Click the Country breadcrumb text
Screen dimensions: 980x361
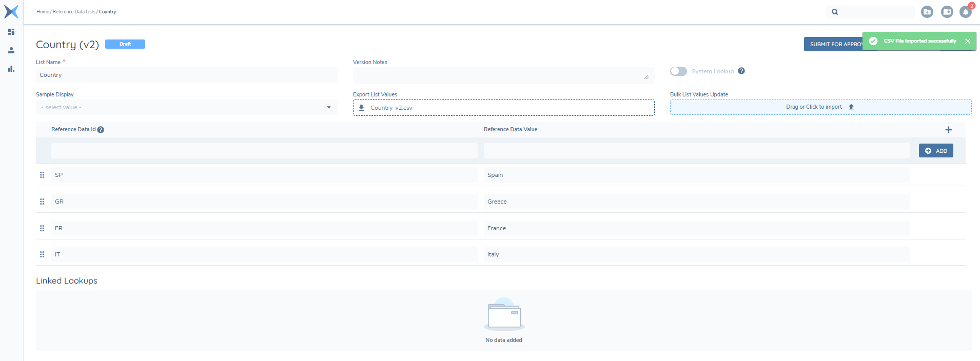pos(108,12)
